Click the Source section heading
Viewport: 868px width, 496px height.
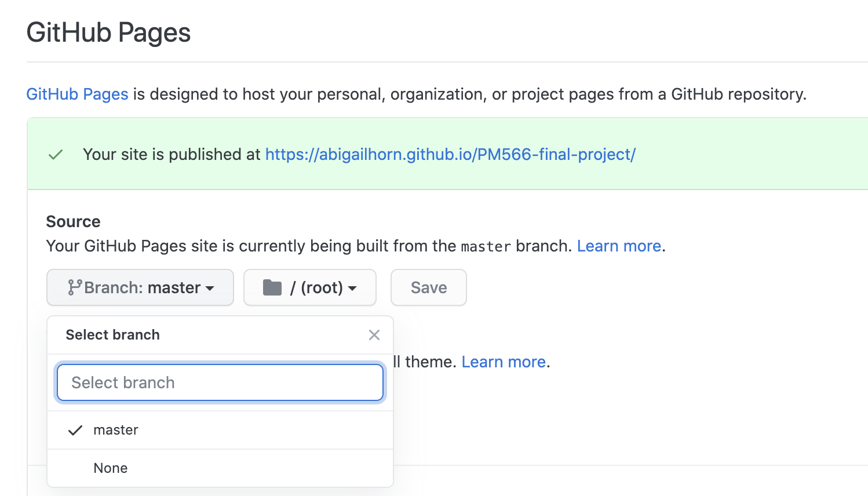74,222
